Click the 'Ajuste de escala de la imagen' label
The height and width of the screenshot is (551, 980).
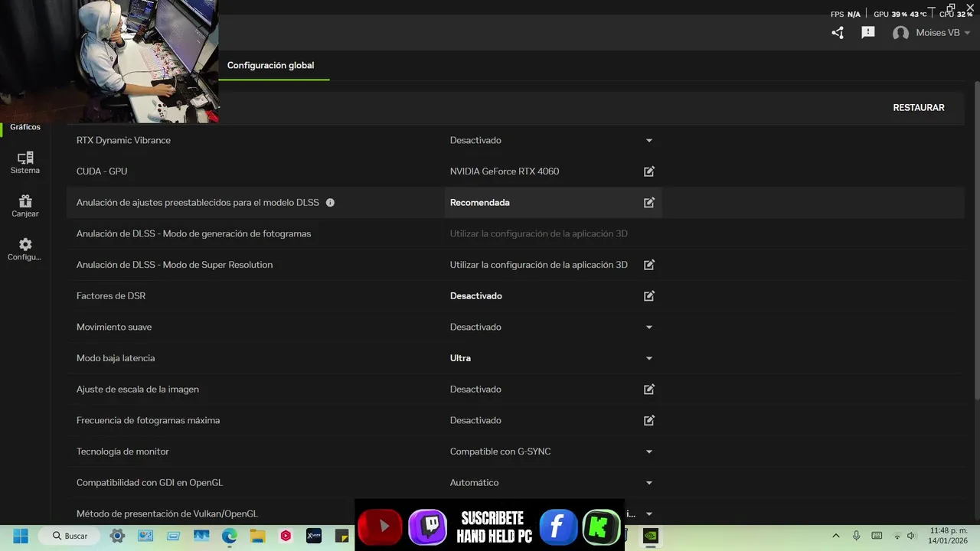(x=138, y=390)
